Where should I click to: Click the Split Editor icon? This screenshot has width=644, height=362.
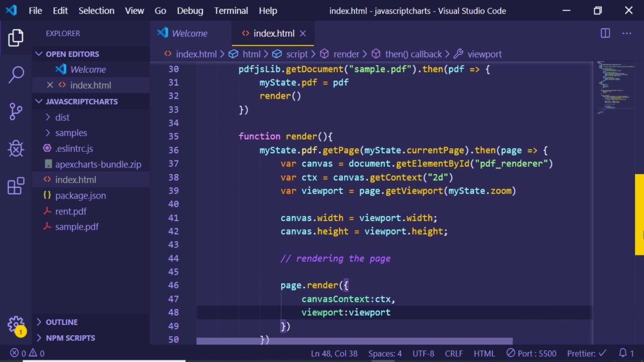(x=605, y=33)
